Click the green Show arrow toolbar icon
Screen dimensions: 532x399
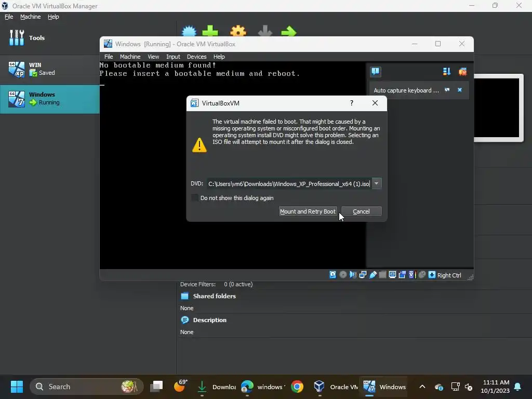289,31
